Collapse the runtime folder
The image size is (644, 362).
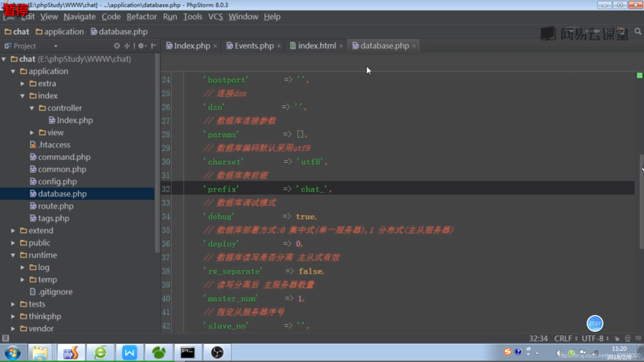tap(13, 255)
